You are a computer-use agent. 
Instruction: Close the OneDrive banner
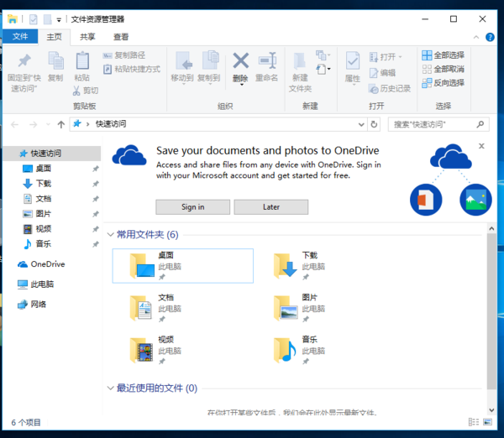tap(481, 146)
